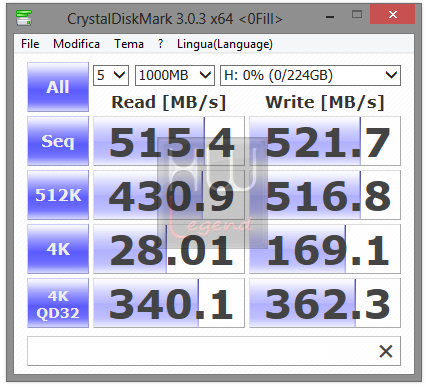This screenshot has width=426, height=387.
Task: Expand the test count dropdown showing 5
Action: (x=111, y=75)
